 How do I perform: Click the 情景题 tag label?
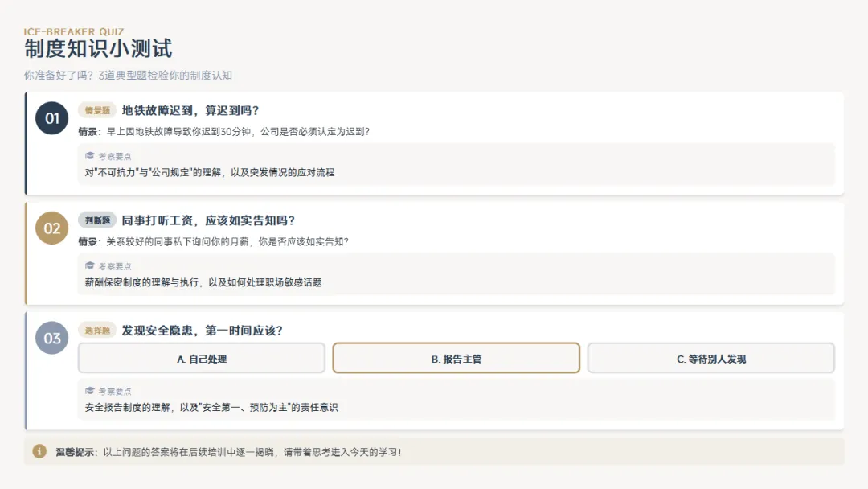(x=97, y=111)
